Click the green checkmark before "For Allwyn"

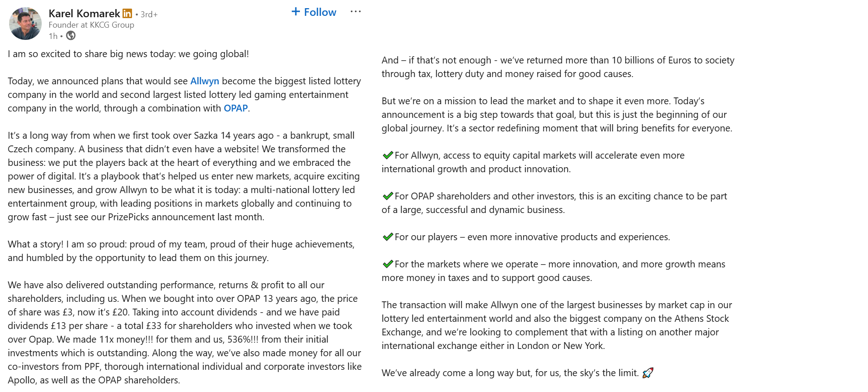click(388, 155)
